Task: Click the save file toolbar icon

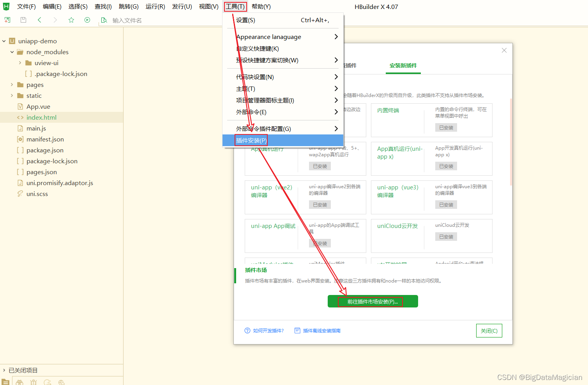Action: [23, 20]
